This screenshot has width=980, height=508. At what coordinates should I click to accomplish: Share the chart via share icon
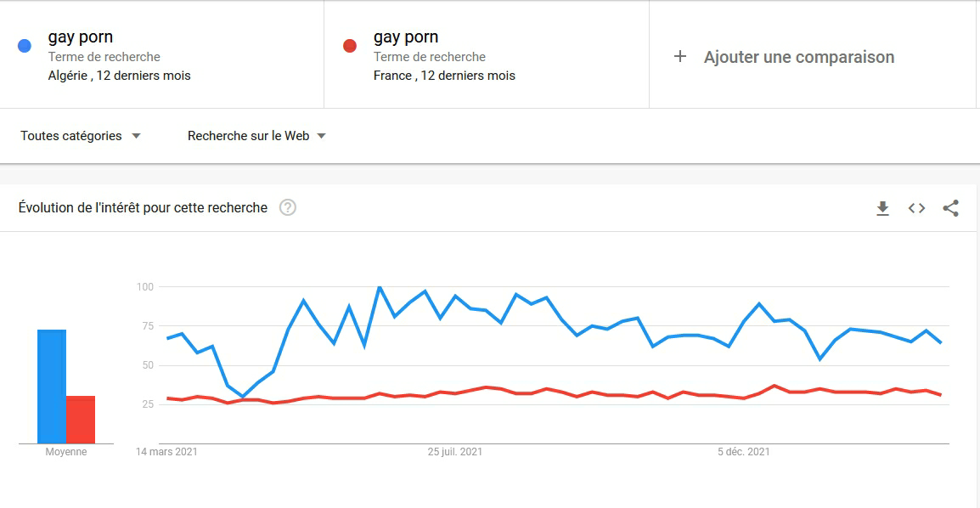[950, 208]
